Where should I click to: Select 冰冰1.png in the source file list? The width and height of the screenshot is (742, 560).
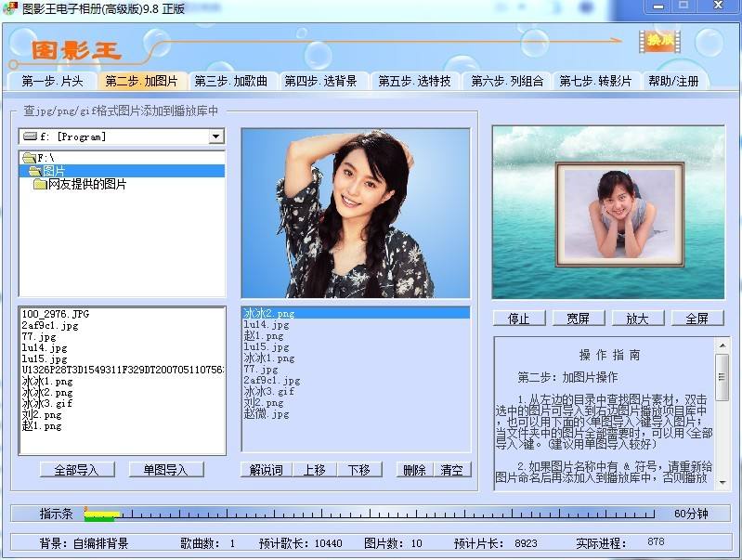pos(47,381)
